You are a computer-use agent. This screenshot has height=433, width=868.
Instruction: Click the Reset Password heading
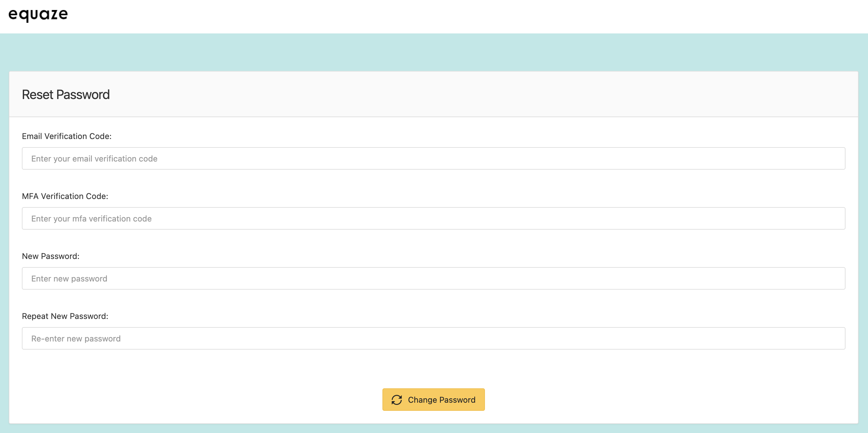tap(66, 95)
